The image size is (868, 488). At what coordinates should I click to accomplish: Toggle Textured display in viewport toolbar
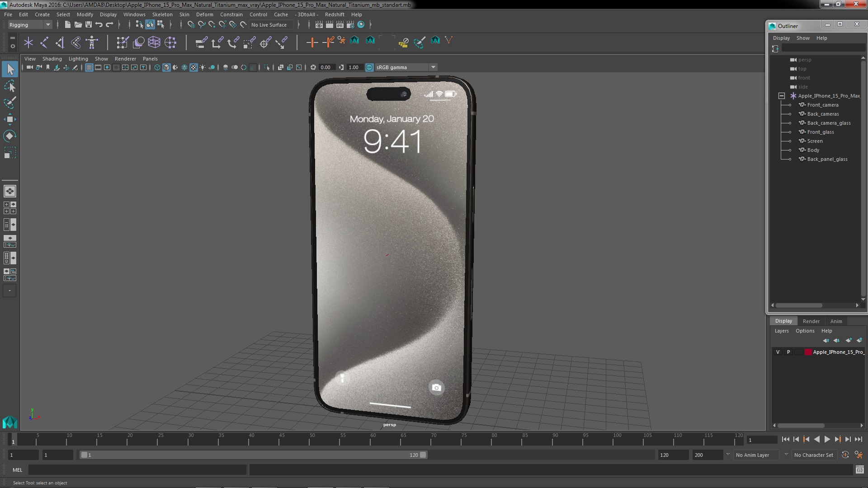pyautogui.click(x=193, y=67)
